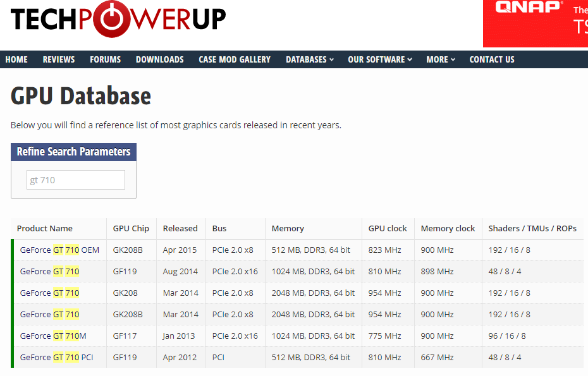Open the CONTACT US page

(x=492, y=59)
